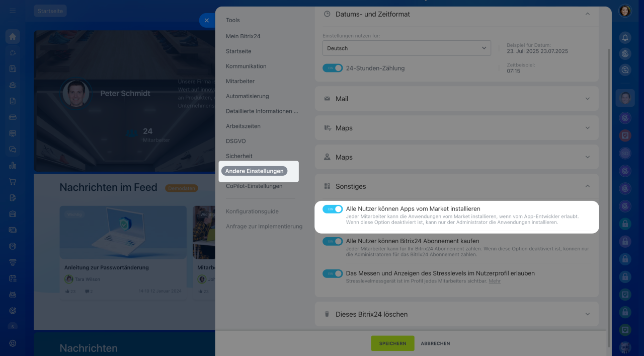The image size is (644, 356).
Task: Click the time example "07:15"
Action: 513,71
